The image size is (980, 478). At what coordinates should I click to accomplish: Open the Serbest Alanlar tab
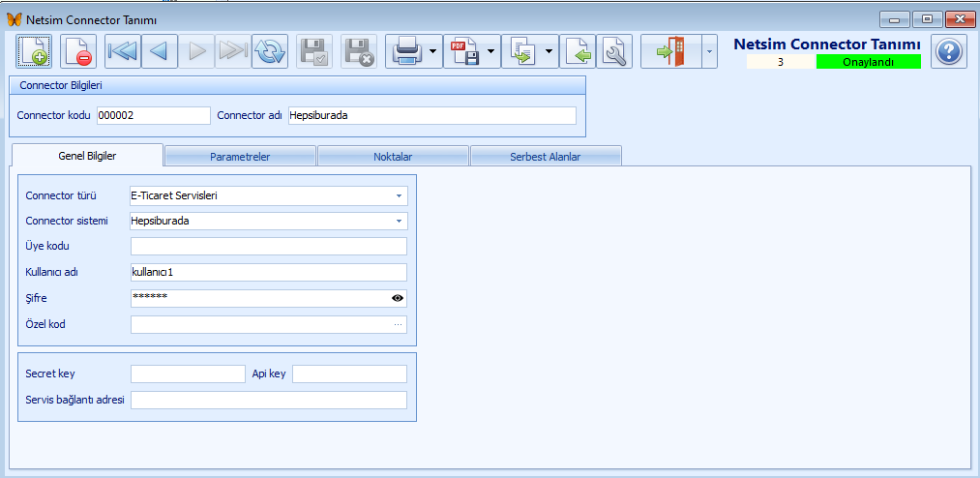coord(546,156)
